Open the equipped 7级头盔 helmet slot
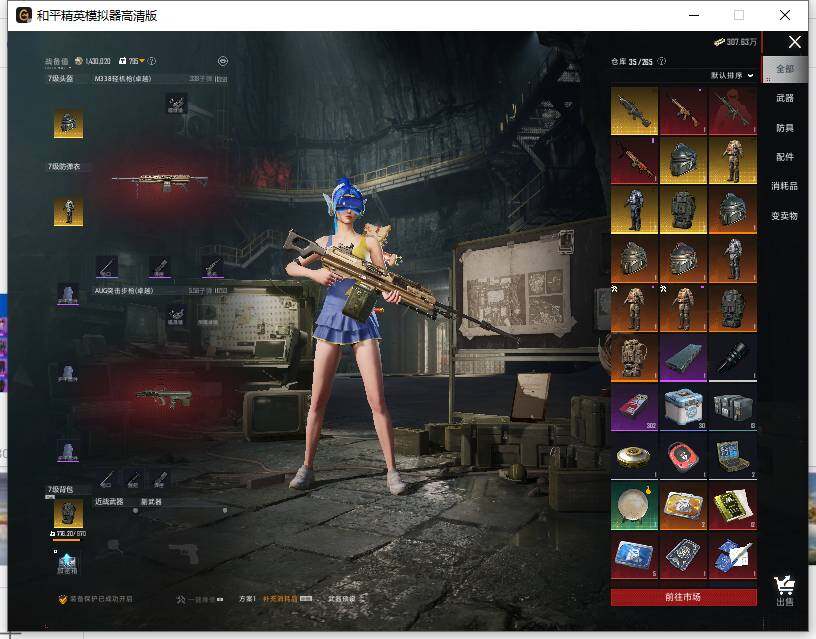The height and width of the screenshot is (639, 816). 68,124
